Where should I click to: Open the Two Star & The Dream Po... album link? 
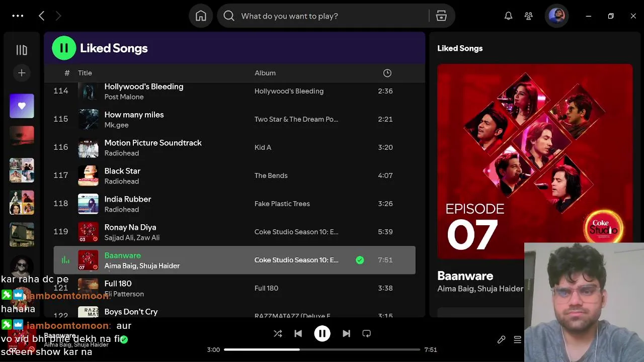pos(296,119)
